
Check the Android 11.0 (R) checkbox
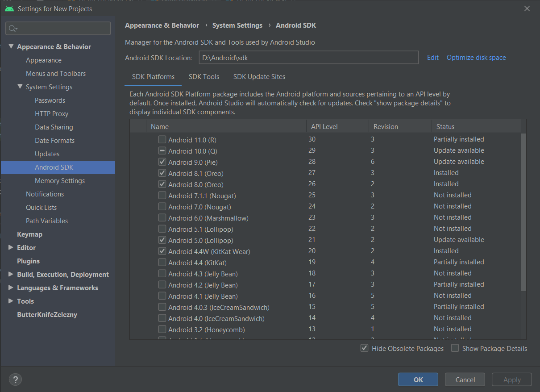click(x=162, y=140)
